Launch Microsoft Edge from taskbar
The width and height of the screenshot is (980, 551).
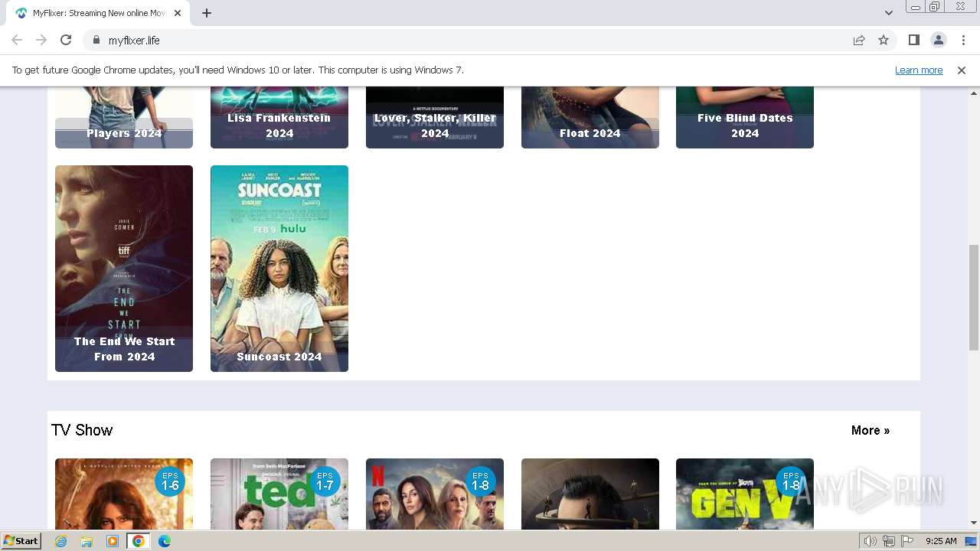point(165,541)
